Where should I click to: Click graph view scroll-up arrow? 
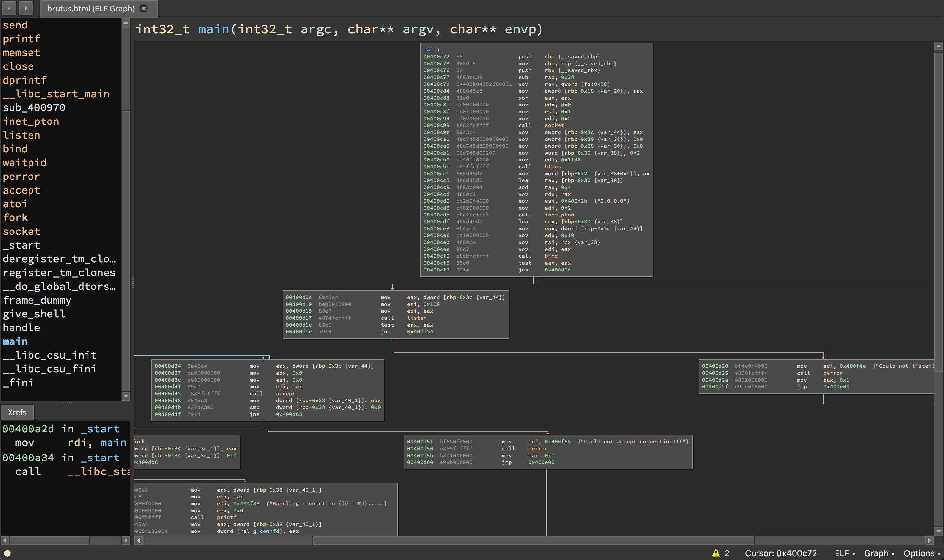[939, 46]
